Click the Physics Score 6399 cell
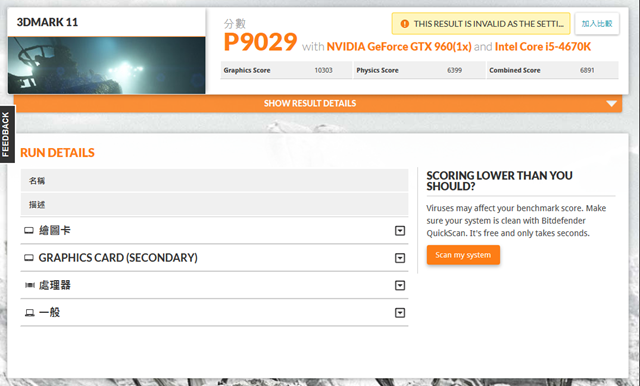Viewport: 640px width, 386px height. point(419,70)
